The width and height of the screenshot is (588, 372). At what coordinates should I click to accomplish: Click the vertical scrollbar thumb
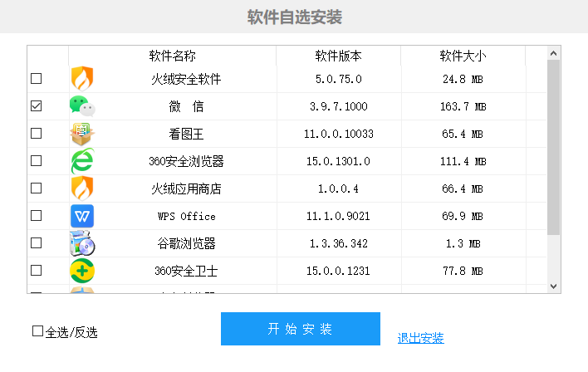click(x=553, y=147)
